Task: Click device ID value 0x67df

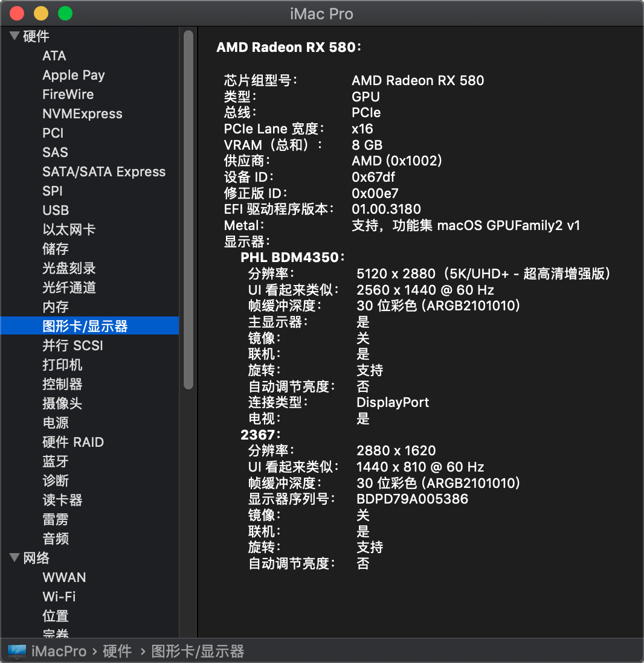Action: 373,177
